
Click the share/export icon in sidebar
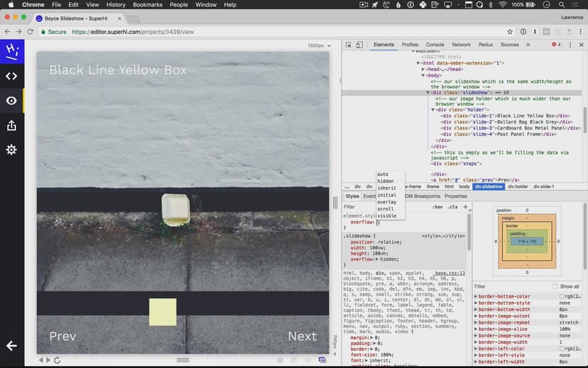coord(11,126)
